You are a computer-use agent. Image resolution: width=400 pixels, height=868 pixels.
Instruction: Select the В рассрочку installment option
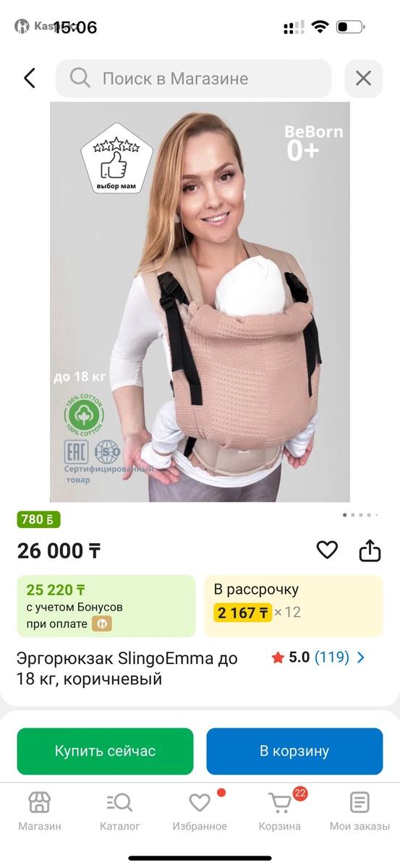(294, 606)
